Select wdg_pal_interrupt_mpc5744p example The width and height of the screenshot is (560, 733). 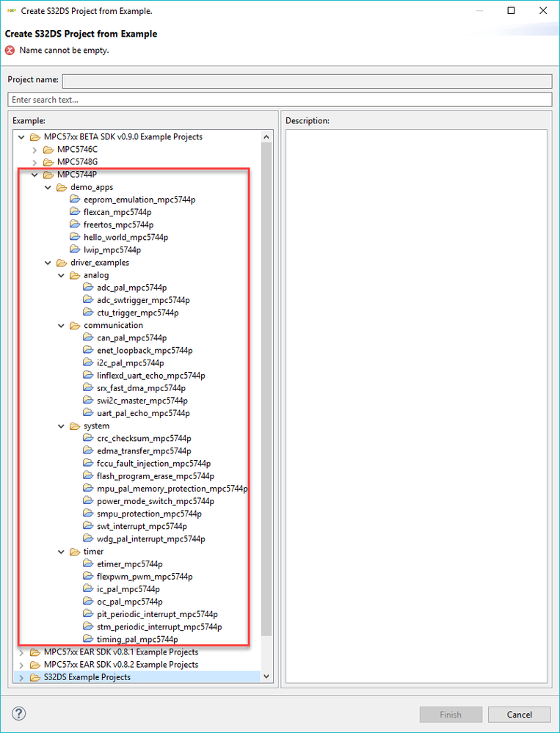click(x=151, y=539)
